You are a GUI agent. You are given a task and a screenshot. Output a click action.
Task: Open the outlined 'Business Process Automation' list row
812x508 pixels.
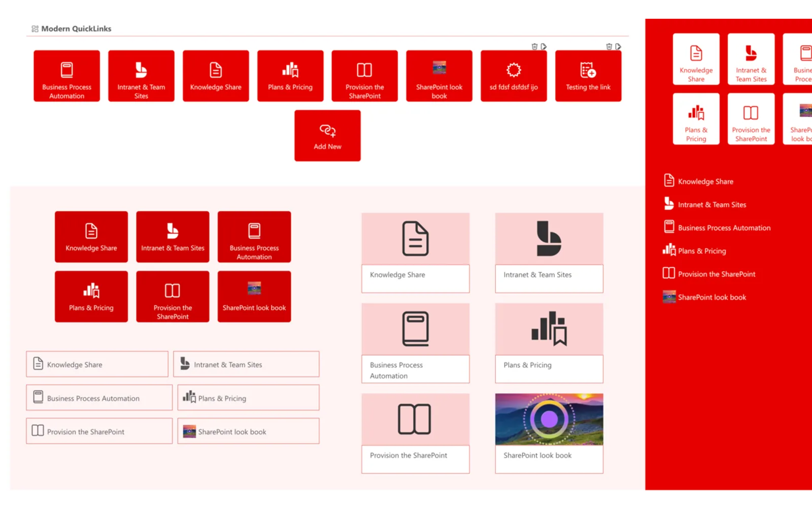coord(99,398)
